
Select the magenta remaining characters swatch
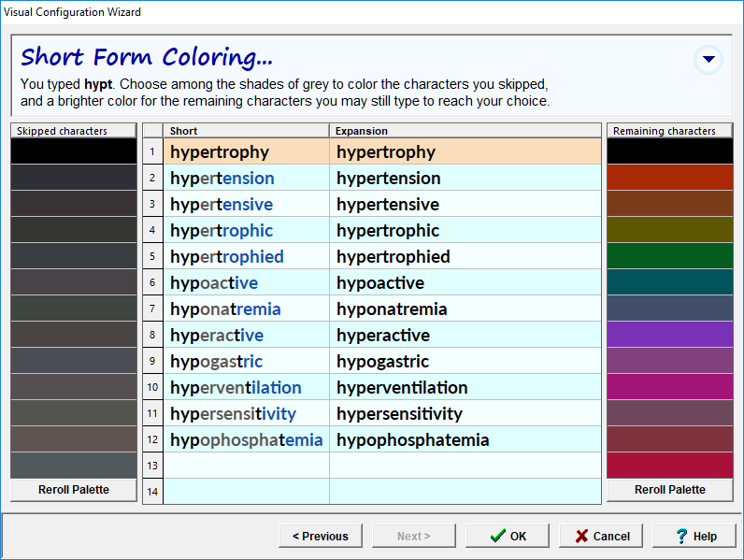click(x=669, y=387)
